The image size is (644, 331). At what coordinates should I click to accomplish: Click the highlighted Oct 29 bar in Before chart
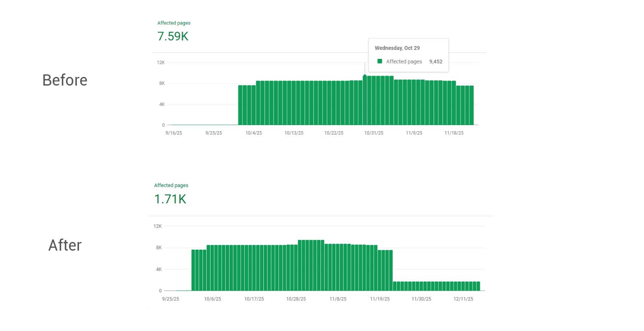365,100
